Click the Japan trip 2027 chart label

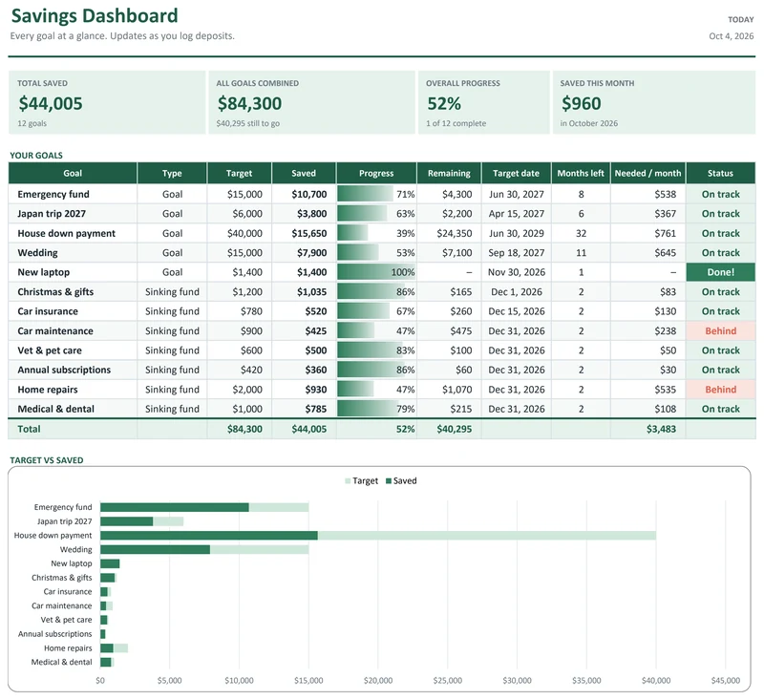click(64, 521)
